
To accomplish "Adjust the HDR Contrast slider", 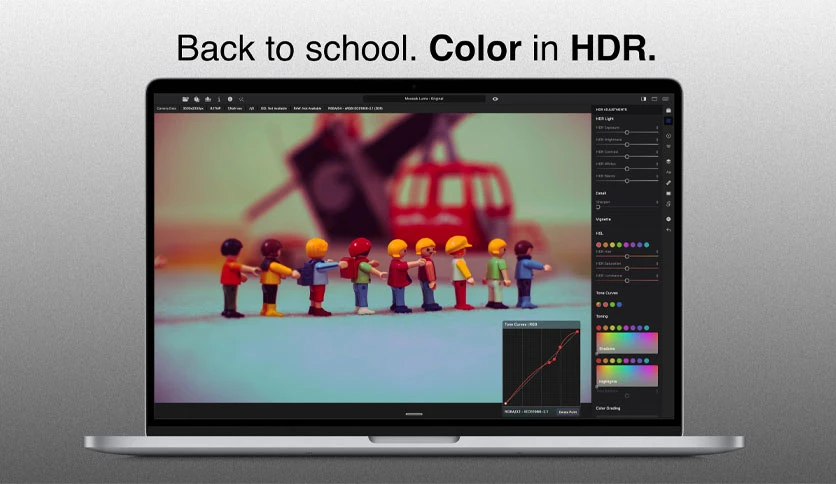I will click(627, 157).
